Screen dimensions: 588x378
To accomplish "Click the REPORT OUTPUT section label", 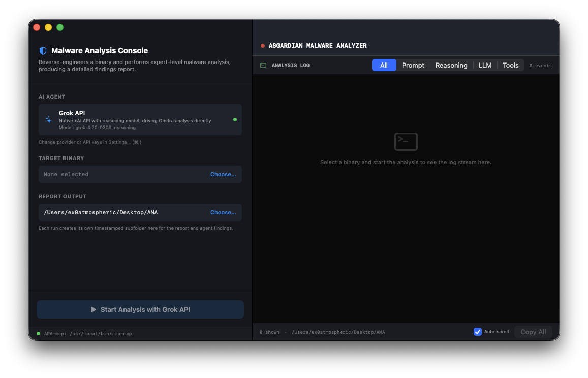I will [x=62, y=197].
